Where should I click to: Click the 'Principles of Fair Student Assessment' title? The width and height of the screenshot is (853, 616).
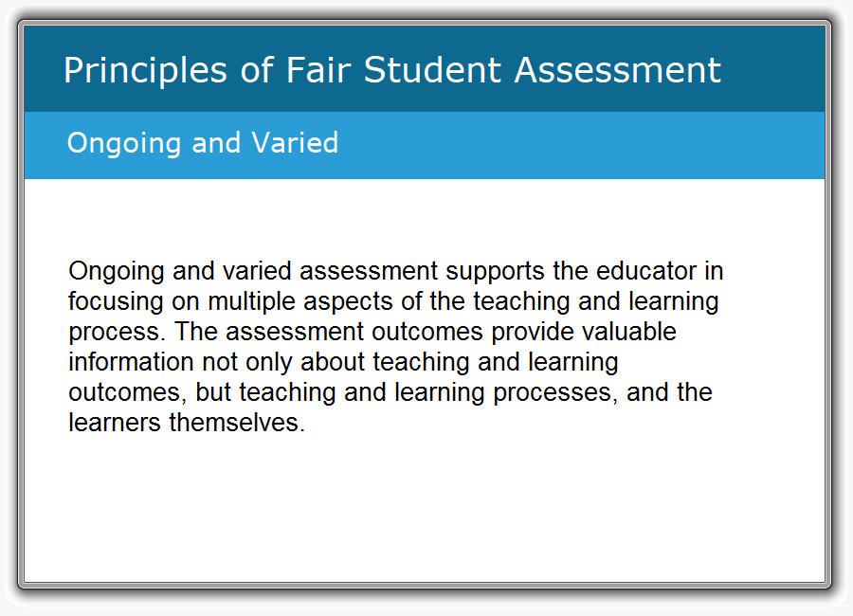[392, 71]
